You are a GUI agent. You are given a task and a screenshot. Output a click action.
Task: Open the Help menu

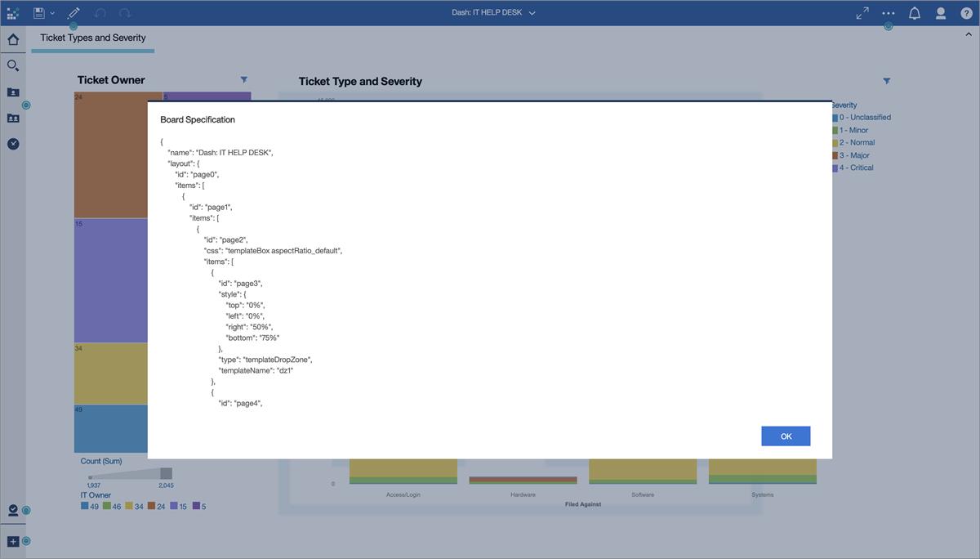(967, 12)
